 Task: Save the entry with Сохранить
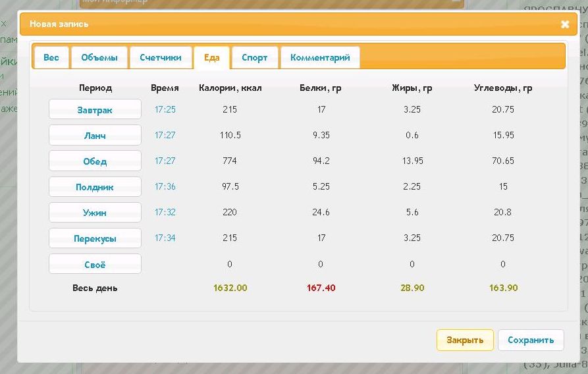pyautogui.click(x=531, y=340)
